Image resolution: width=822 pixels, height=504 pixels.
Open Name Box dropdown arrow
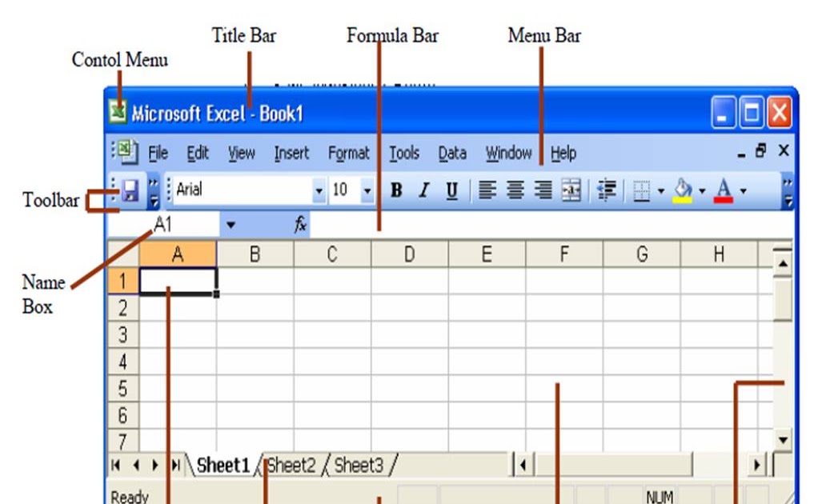[x=231, y=225]
